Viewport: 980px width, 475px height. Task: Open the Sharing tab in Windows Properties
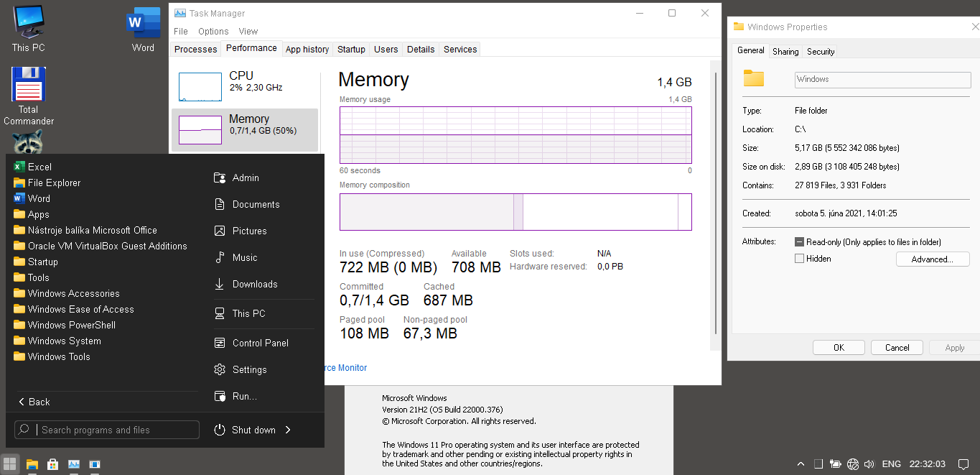(x=785, y=52)
